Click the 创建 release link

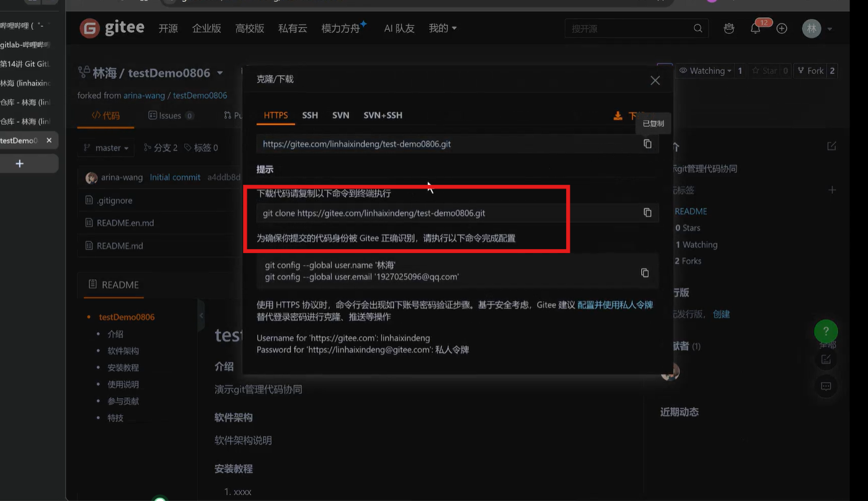click(x=722, y=314)
